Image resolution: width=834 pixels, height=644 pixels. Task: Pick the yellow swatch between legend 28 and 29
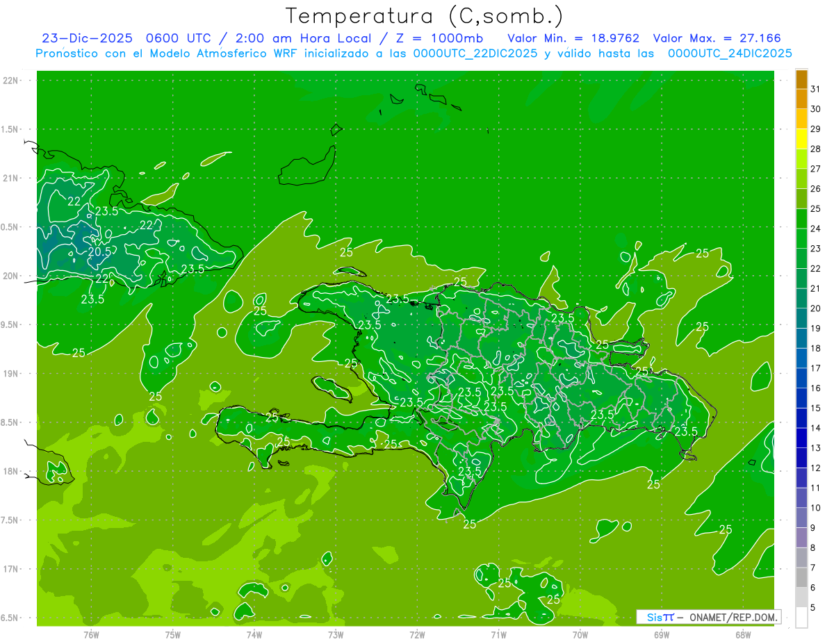(x=801, y=139)
